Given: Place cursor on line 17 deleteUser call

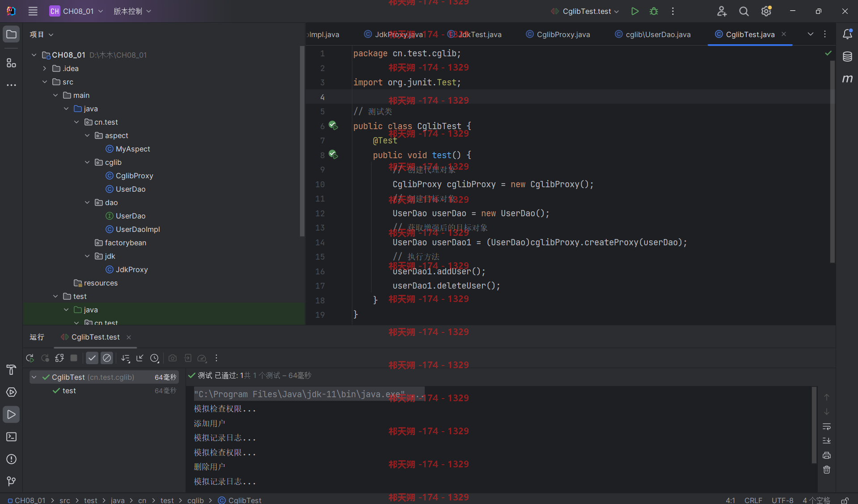Looking at the screenshot, I should 446,286.
